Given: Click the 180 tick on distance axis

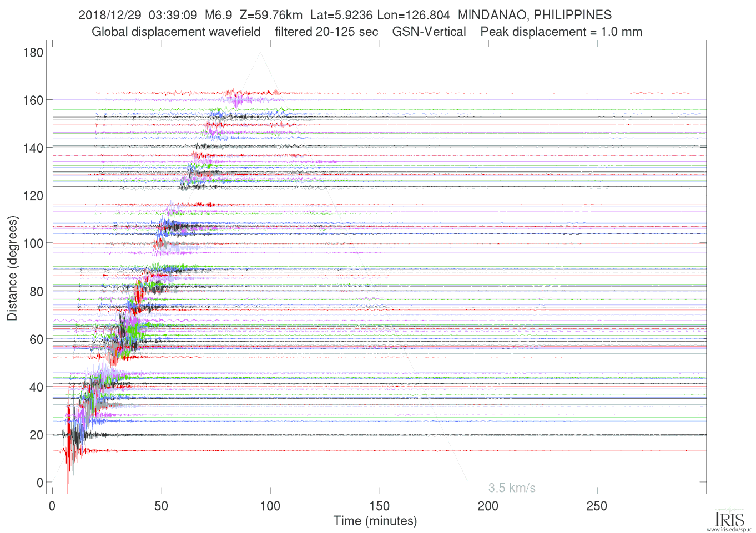Looking at the screenshot, I should click(x=33, y=53).
